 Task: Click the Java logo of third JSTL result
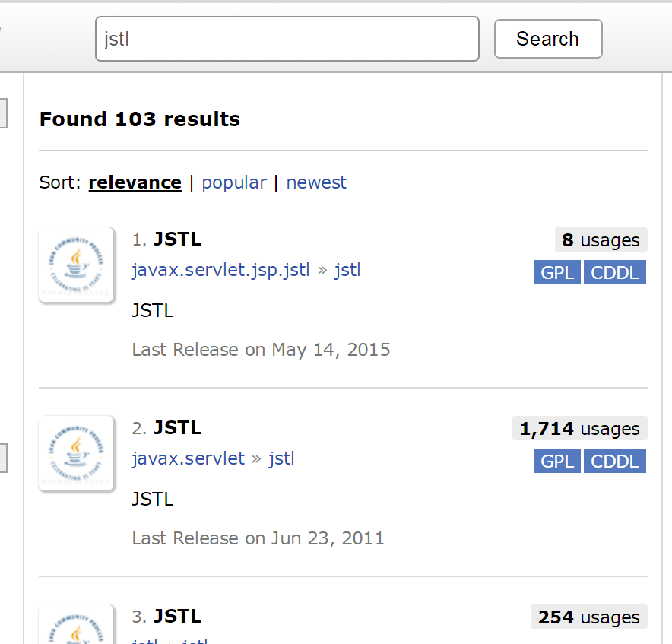point(76,625)
